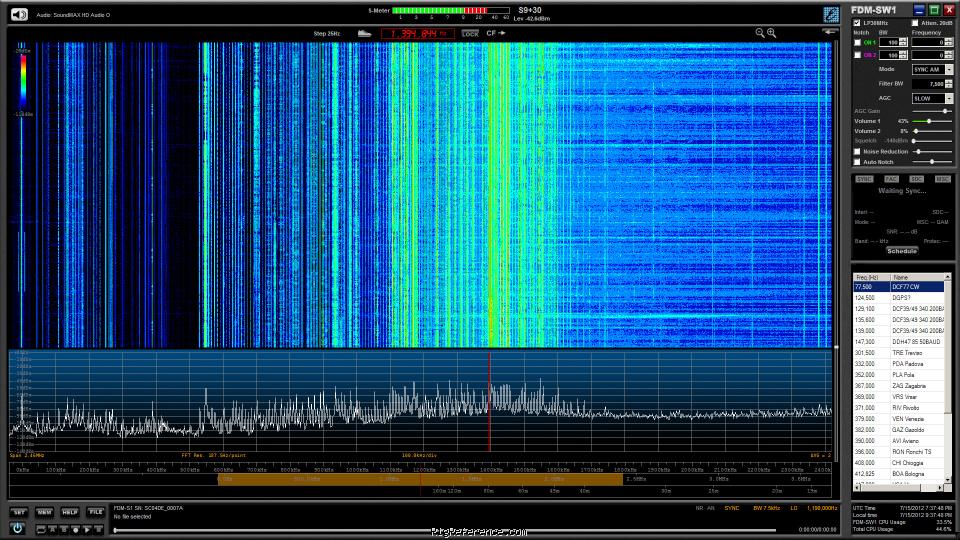Open the FILE button
The image size is (960, 540).
pyautogui.click(x=96, y=512)
